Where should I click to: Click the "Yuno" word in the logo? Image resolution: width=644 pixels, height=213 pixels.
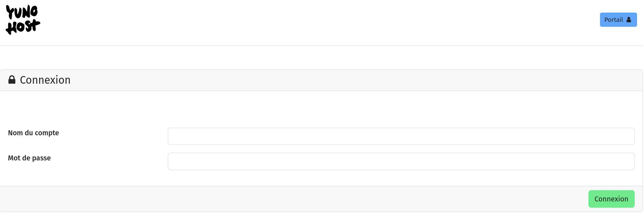point(22,13)
